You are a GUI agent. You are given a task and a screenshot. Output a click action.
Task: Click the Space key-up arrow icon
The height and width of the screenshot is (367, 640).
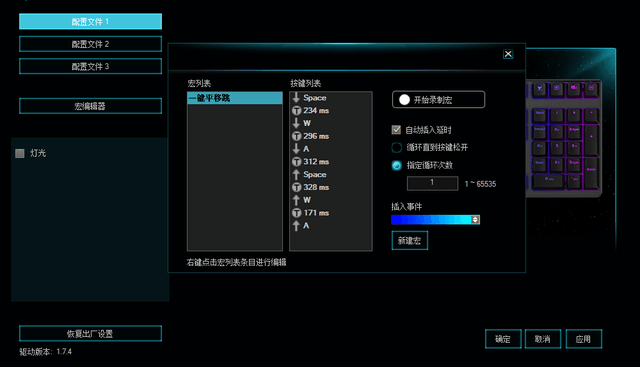coord(296,174)
